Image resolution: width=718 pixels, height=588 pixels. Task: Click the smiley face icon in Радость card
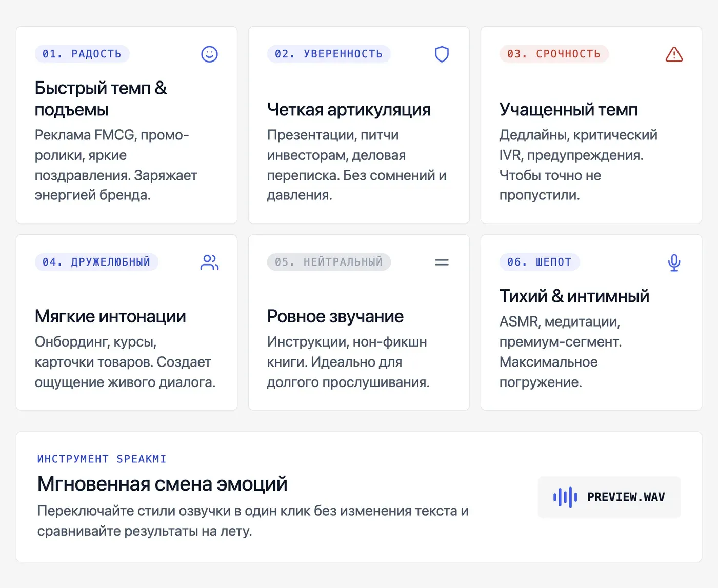[x=209, y=54]
